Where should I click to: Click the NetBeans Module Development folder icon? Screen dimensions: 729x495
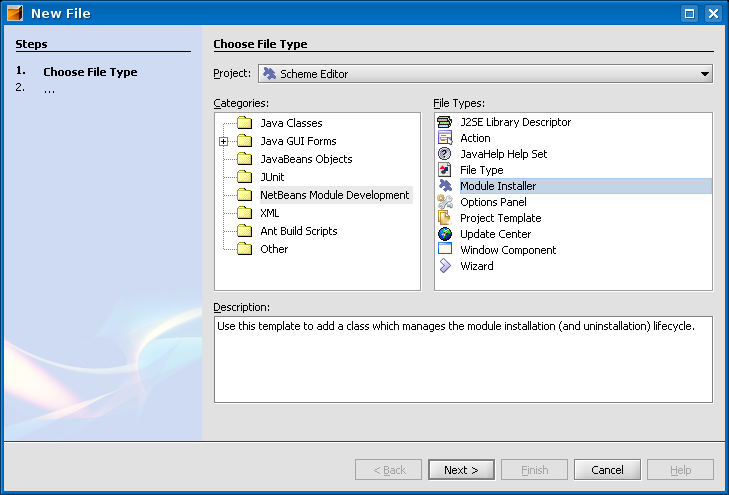click(x=245, y=195)
